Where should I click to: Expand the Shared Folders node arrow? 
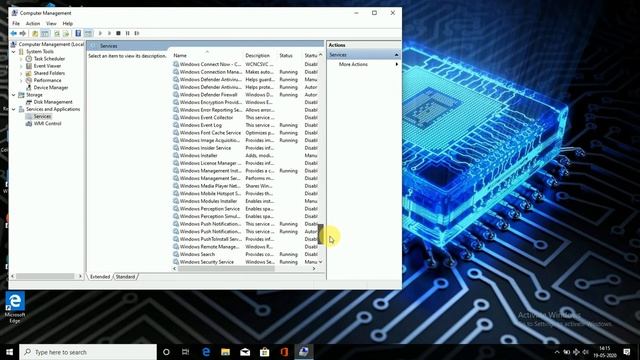[21, 73]
